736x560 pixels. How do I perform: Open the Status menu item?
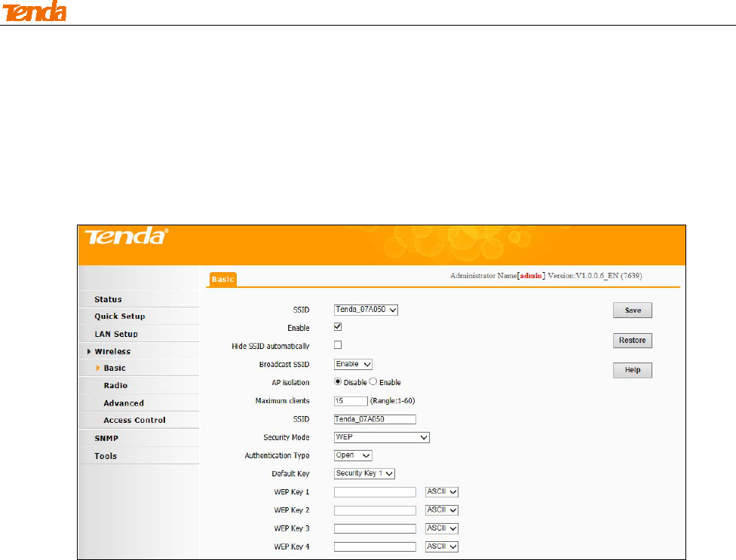pyautogui.click(x=108, y=299)
